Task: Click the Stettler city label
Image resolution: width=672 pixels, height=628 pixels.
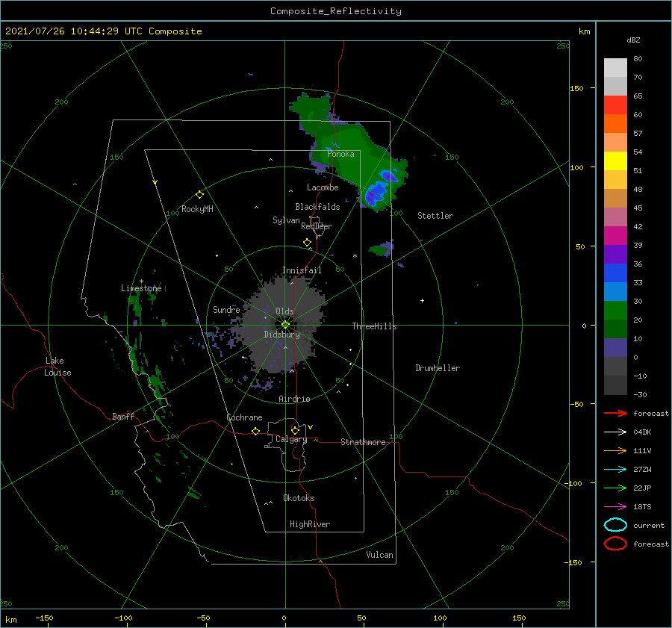Action: tap(435, 216)
